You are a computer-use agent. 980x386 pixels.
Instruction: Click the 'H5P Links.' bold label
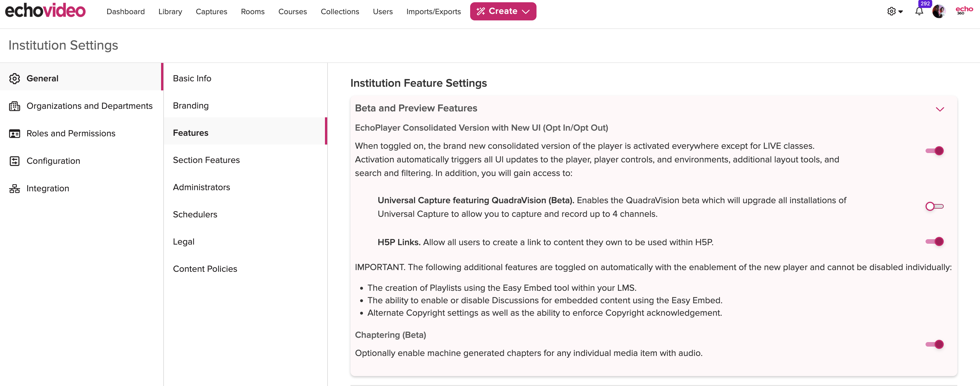coord(399,242)
